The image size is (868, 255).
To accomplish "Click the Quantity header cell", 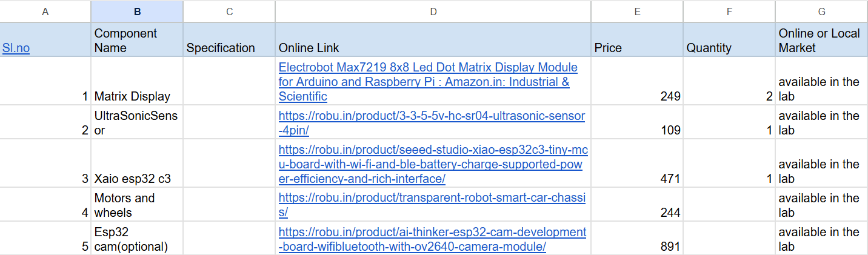I will [x=729, y=40].
